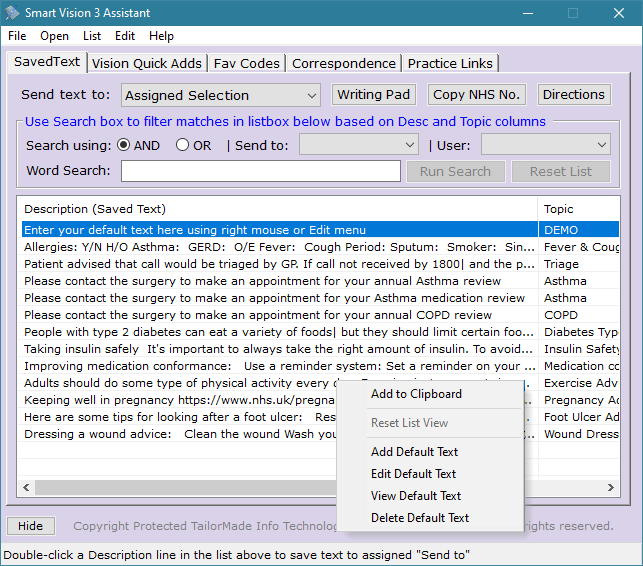Click inside the Word Search field
The width and height of the screenshot is (643, 566).
(x=261, y=171)
